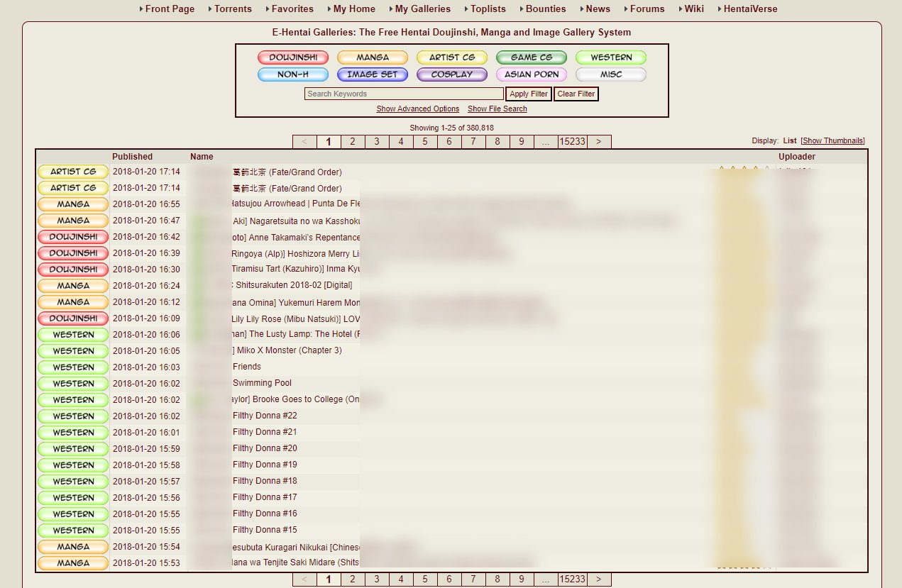This screenshot has width=902, height=588.
Task: Click the Manga badge in the 16:24 row
Action: (x=73, y=286)
